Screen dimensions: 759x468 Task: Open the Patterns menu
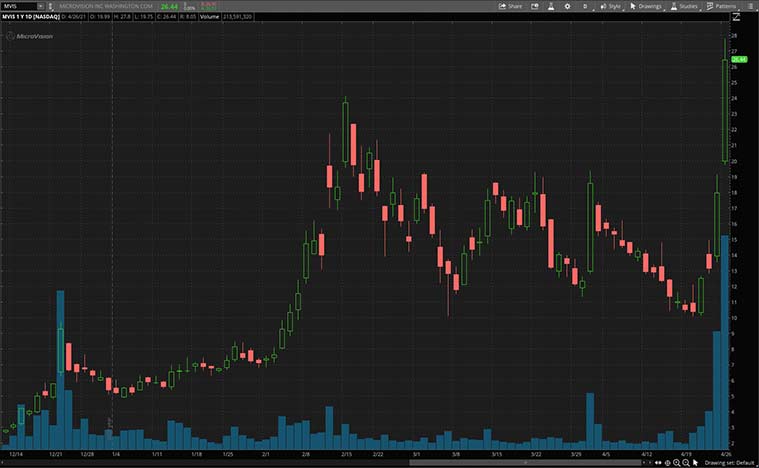(721, 6)
